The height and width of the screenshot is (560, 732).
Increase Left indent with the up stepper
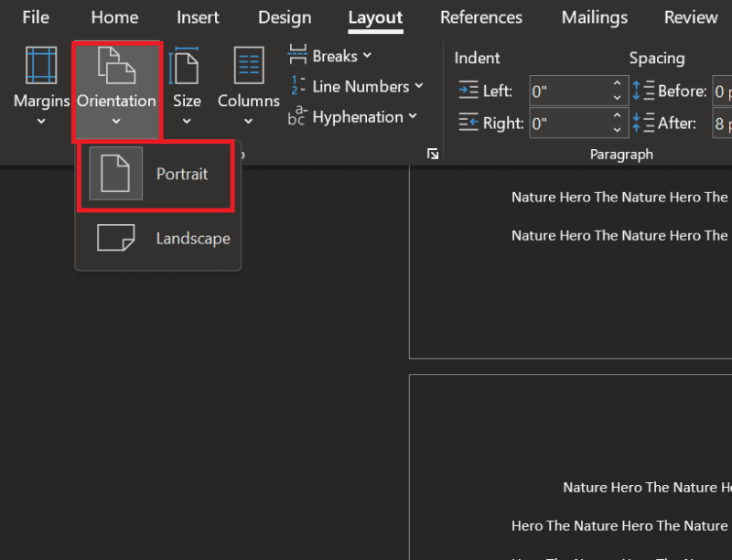click(617, 84)
